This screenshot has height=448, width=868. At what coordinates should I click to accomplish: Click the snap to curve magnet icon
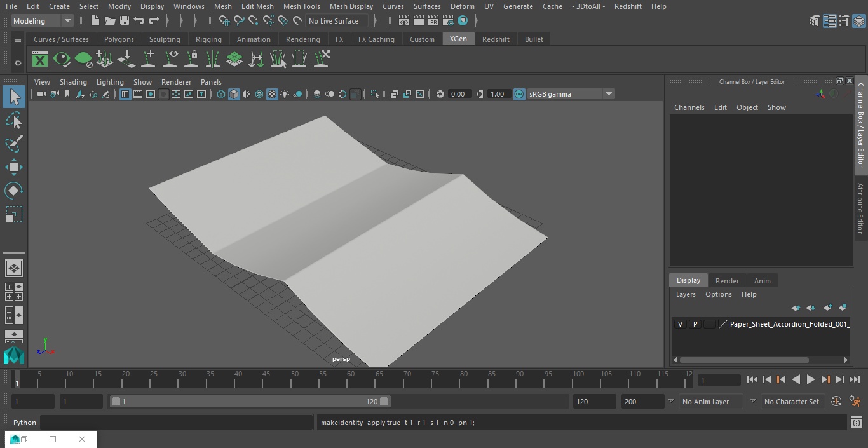(x=239, y=21)
